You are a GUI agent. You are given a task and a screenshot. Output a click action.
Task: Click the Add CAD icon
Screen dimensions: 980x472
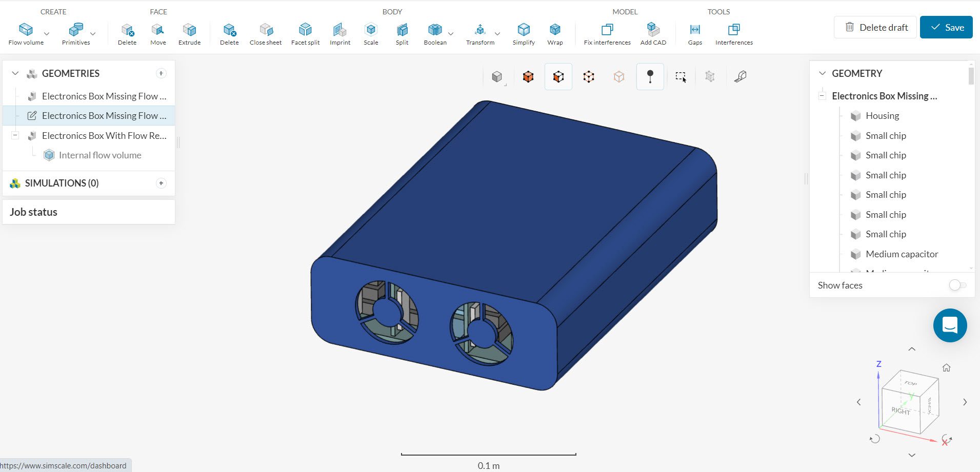[653, 30]
